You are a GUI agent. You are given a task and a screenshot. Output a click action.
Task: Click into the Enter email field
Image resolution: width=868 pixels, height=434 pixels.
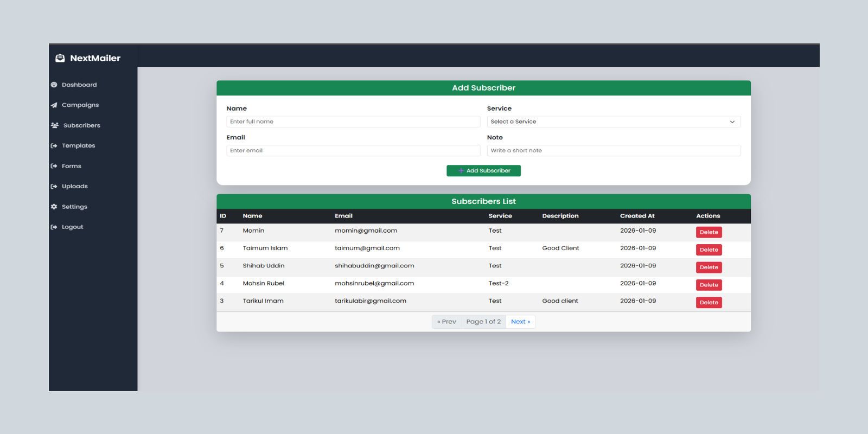tap(353, 150)
